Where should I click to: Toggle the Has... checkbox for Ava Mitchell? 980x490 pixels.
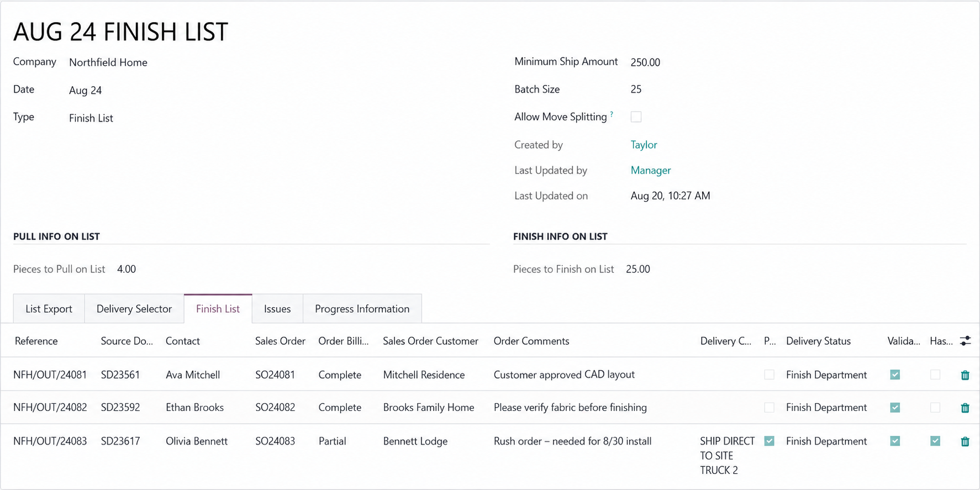[x=935, y=375]
